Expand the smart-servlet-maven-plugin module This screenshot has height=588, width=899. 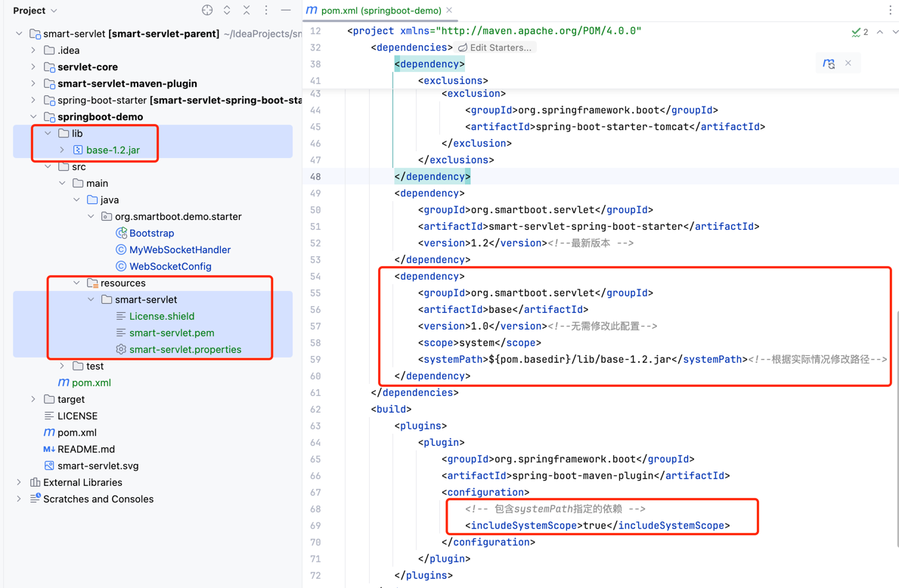(x=33, y=84)
